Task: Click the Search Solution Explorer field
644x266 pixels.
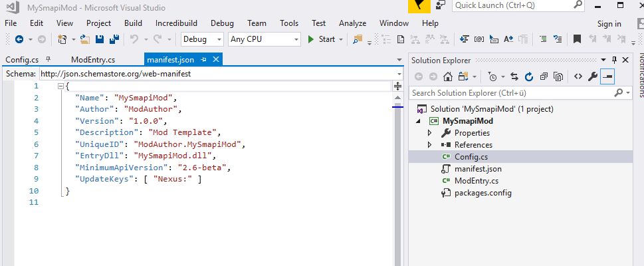Action: coord(512,93)
